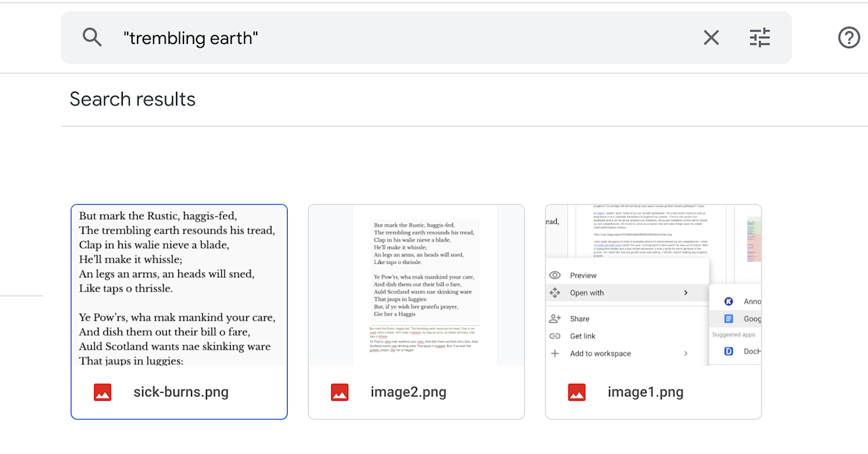Select the image2.png preview thumbnail
Screen dimensions: 868x454
(416, 285)
